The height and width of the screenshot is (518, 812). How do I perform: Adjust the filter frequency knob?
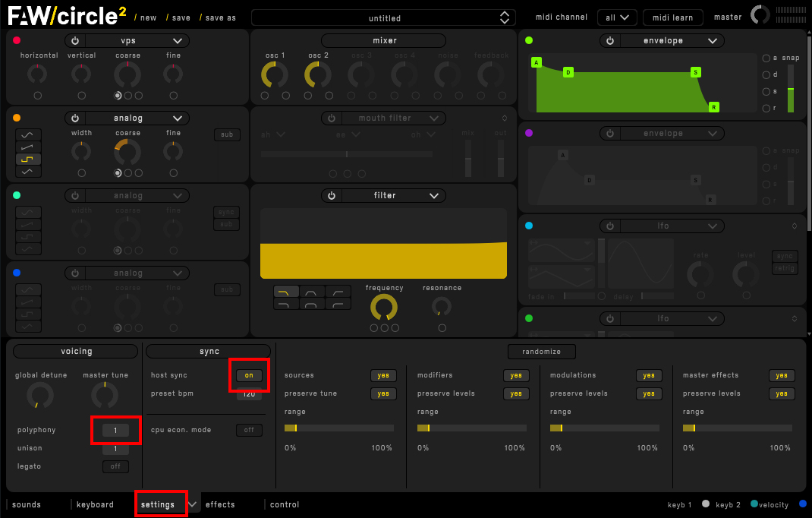tap(384, 307)
